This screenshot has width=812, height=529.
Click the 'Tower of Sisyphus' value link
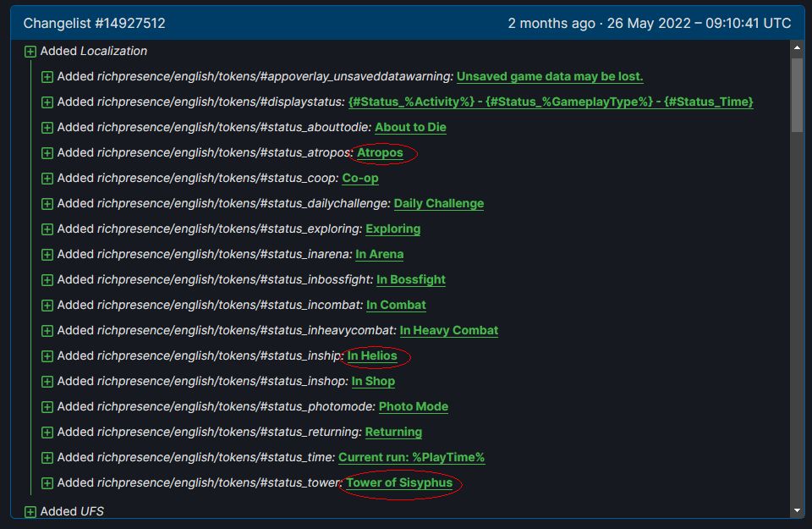tap(399, 482)
